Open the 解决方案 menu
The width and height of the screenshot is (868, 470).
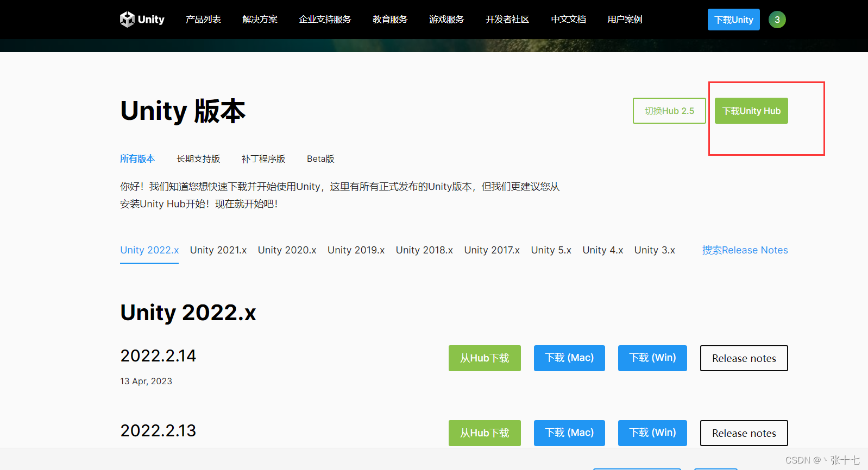pos(260,20)
